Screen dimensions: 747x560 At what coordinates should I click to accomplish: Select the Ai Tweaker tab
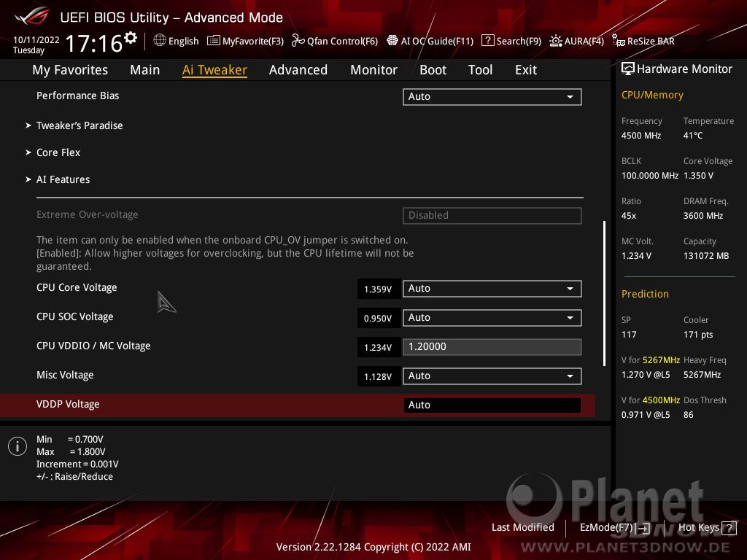pos(215,70)
